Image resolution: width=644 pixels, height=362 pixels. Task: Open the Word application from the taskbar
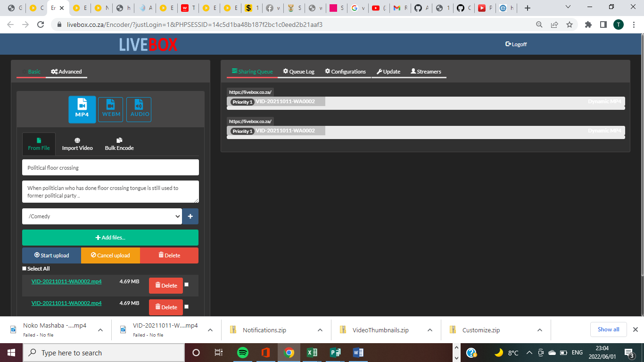[358, 352]
